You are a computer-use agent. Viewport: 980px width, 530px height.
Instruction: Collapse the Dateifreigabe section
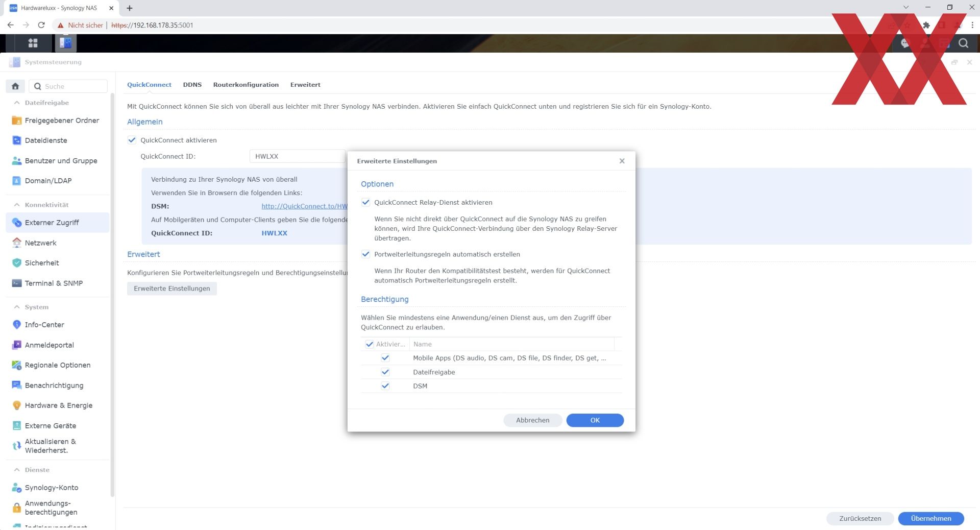click(x=17, y=103)
